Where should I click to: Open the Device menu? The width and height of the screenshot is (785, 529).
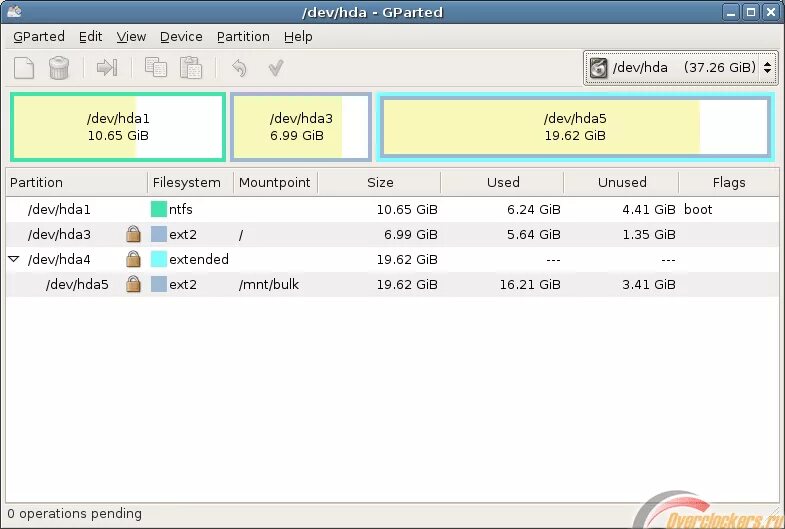pyautogui.click(x=181, y=37)
